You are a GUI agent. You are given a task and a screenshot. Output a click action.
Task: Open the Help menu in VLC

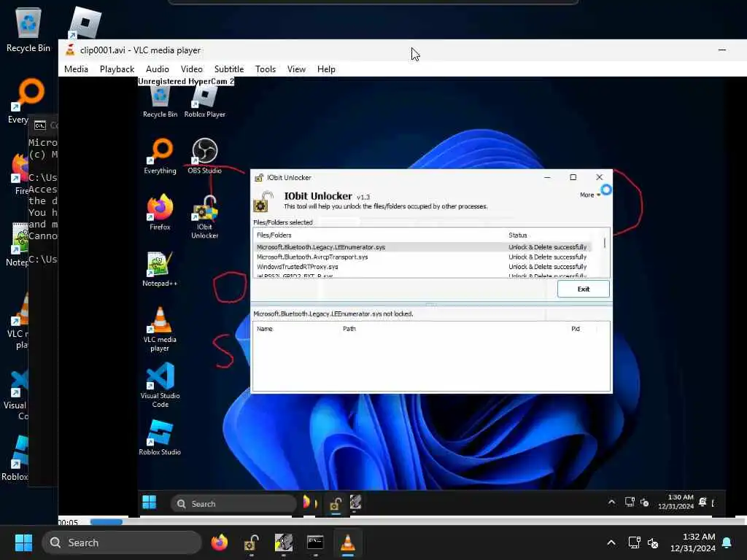(326, 69)
